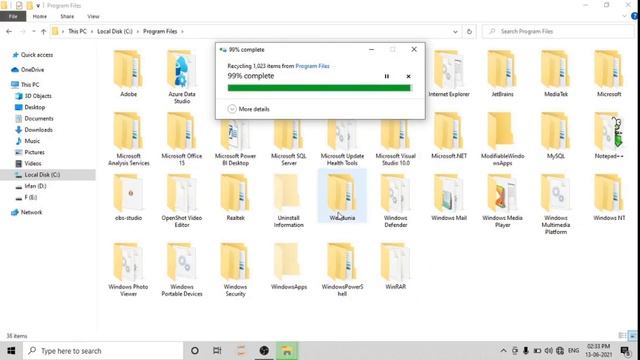Show hidden system tray icons
Image resolution: width=640 pixels, height=360 pixels.
point(503,351)
